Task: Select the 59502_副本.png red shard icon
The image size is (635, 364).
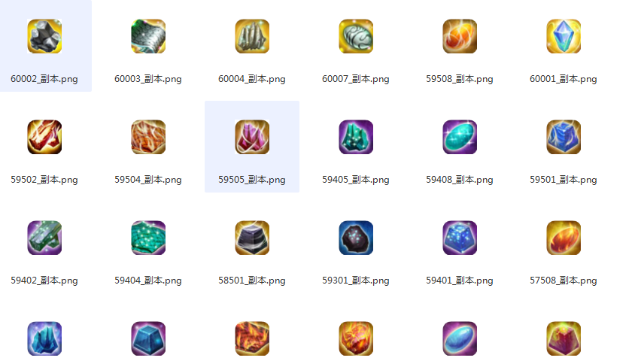Action: 44,137
